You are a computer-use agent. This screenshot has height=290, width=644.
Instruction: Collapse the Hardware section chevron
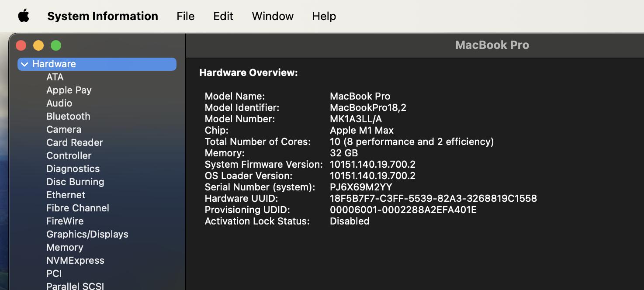tap(24, 64)
